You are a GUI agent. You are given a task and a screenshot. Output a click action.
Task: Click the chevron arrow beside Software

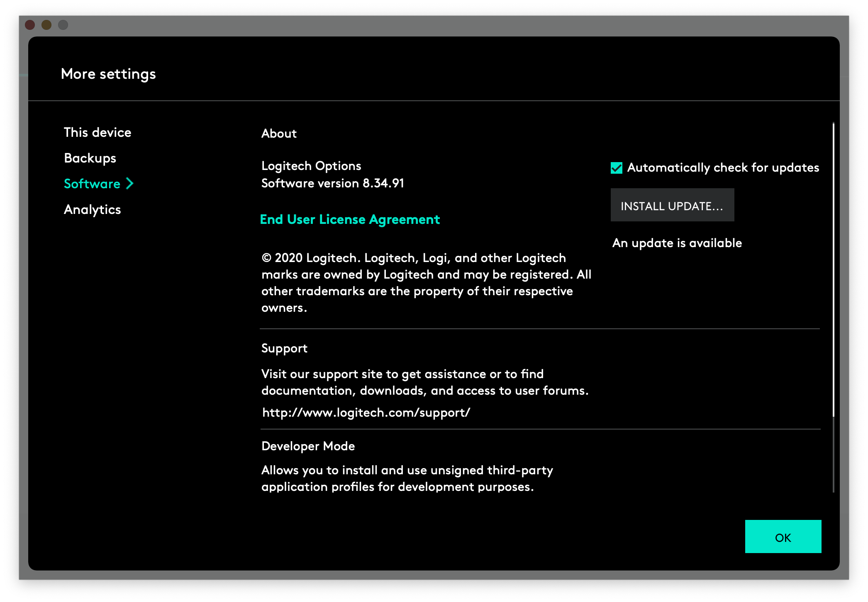130,184
